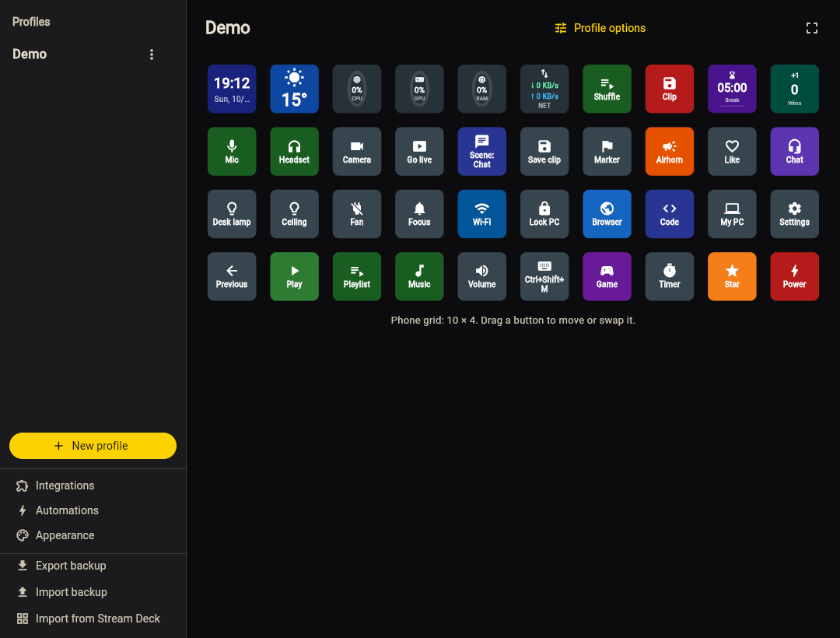840x638 pixels.
Task: Open the Playlist tile
Action: [357, 276]
